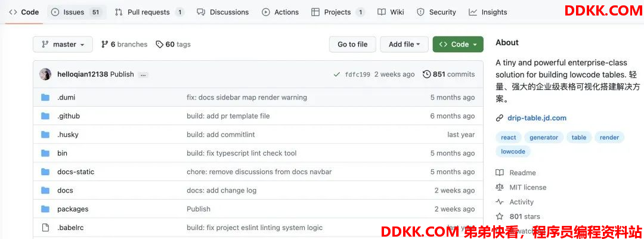Click the link chain icon beside drip-table.jd.com

pyautogui.click(x=500, y=118)
